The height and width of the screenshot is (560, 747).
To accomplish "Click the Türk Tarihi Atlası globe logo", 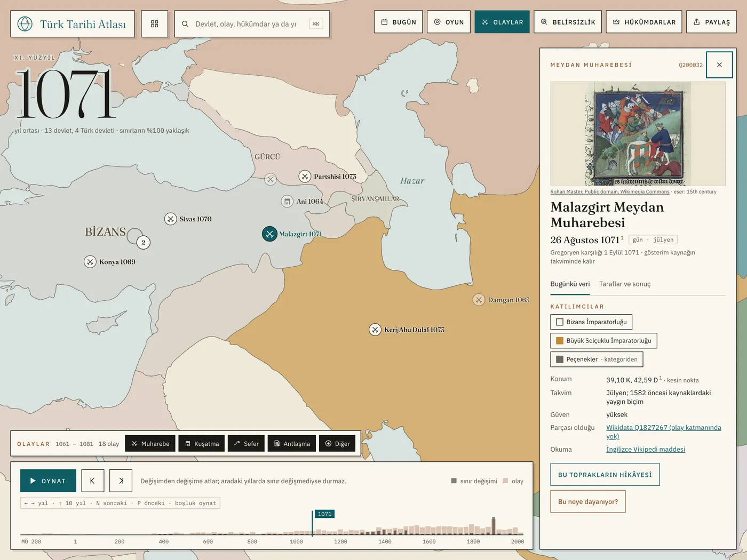I will 25,24.
